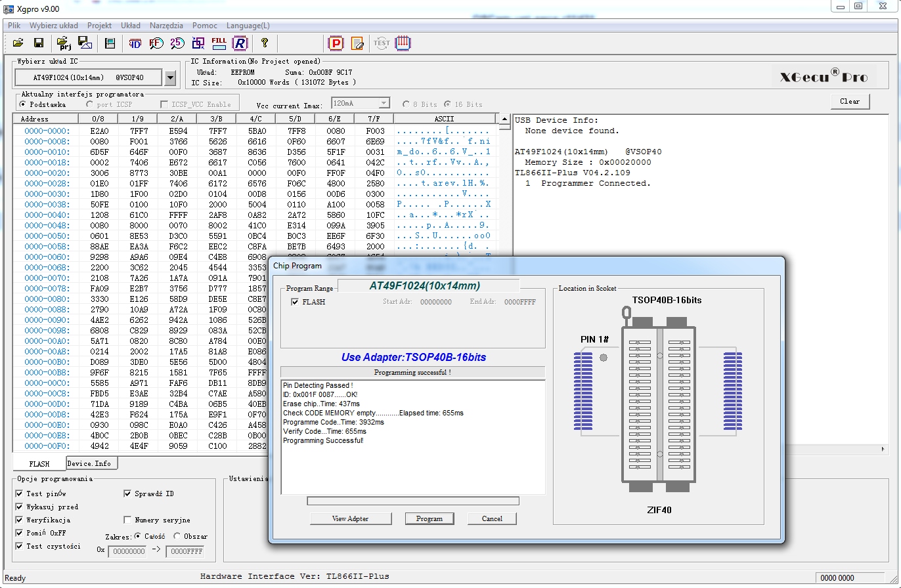Enable the Numery seryjne checkbox
Viewport: 901px width, 588px height.
127,520
